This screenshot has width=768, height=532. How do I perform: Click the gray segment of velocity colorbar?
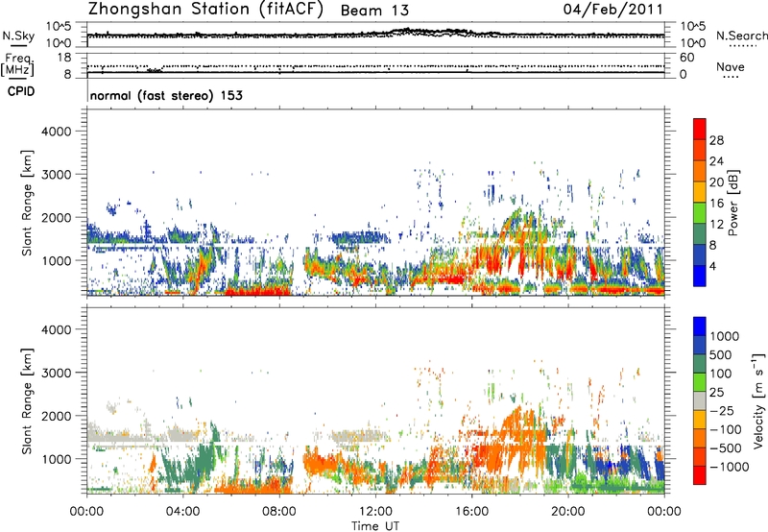coord(700,401)
